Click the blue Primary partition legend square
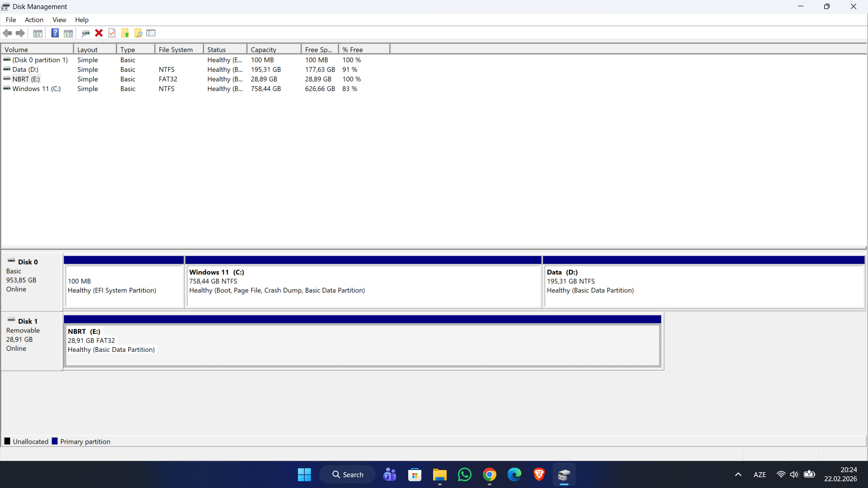 tap(55, 441)
